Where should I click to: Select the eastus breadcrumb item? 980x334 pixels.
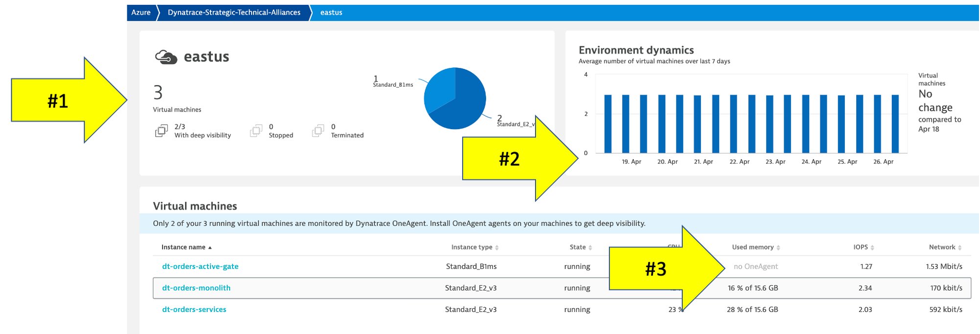[331, 13]
